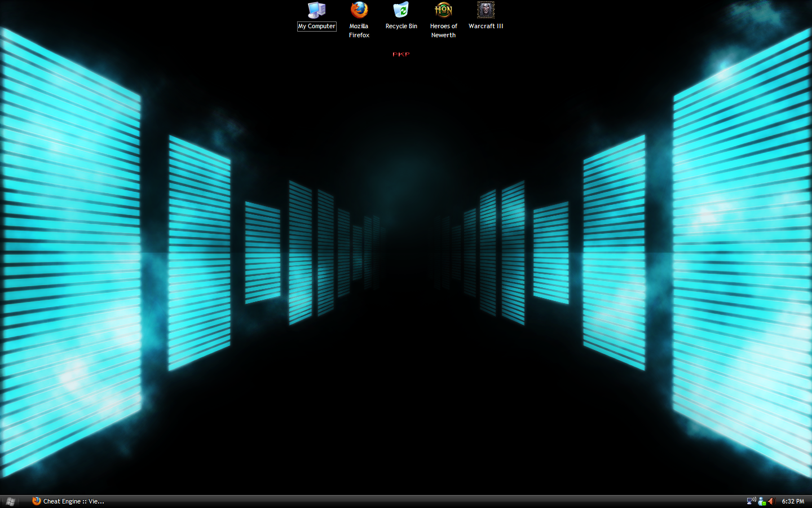Click the Mozilla Firefox desktop shortcut icon
This screenshot has width=812, height=508.
click(359, 10)
